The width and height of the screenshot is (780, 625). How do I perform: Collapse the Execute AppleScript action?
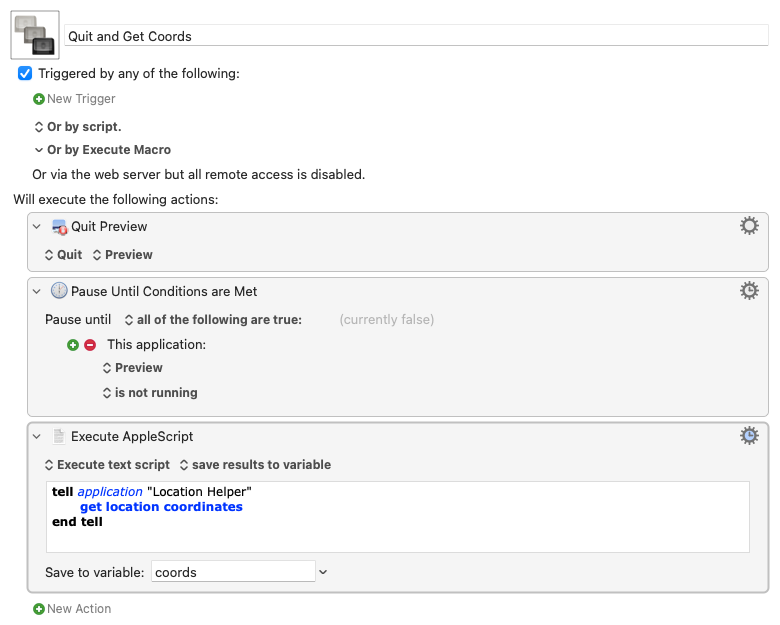pyautogui.click(x=37, y=436)
